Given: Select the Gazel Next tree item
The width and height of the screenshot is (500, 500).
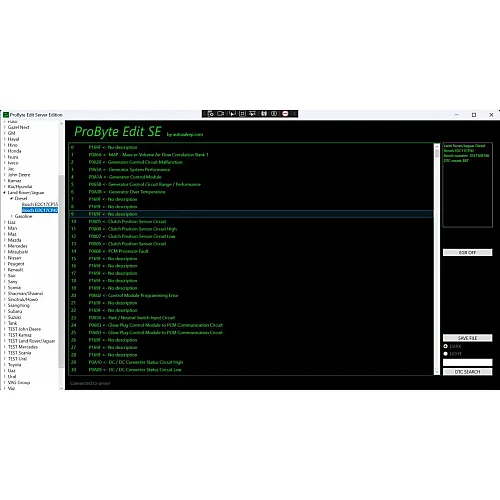Looking at the screenshot, I should tap(18, 127).
